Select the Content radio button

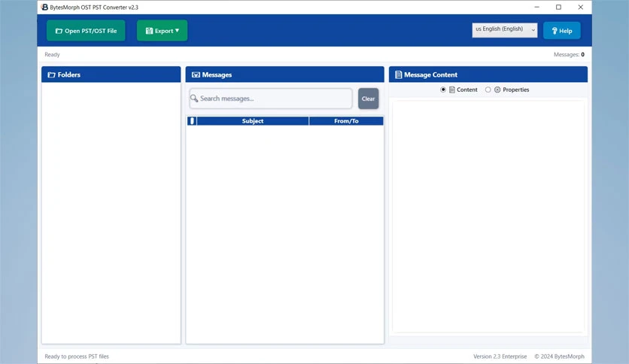pyautogui.click(x=443, y=89)
